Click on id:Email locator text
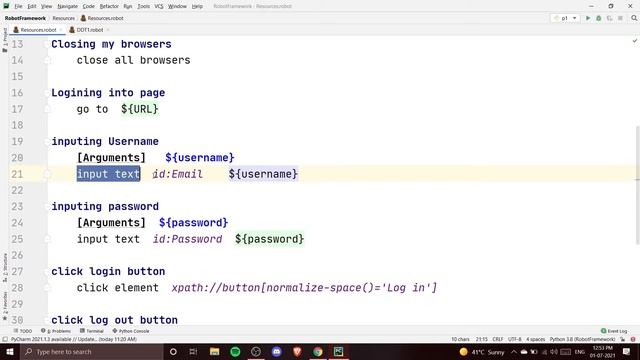This screenshot has height=360, width=640. pos(178,174)
